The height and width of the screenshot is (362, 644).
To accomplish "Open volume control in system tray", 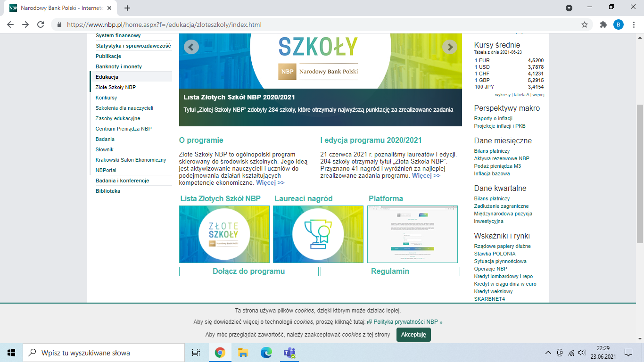I will 582,353.
